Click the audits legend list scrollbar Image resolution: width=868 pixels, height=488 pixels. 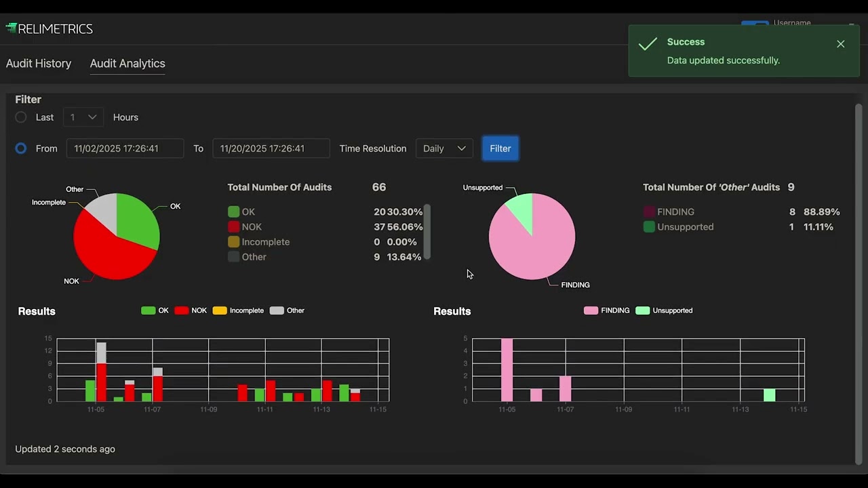pyautogui.click(x=427, y=231)
